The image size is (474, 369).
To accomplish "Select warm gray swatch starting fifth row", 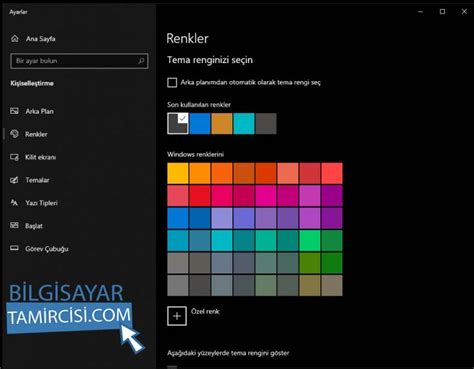I will click(x=178, y=263).
